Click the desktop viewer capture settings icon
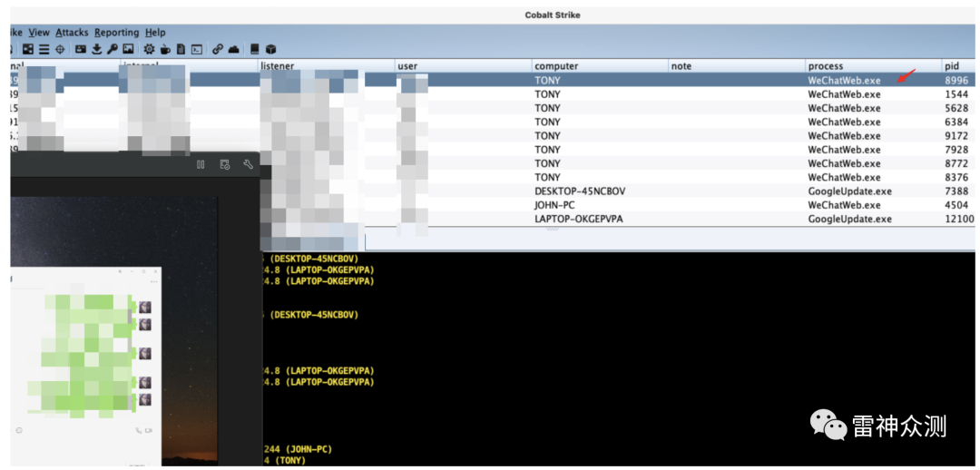Image resolution: width=980 pixels, height=470 pixels. (225, 164)
